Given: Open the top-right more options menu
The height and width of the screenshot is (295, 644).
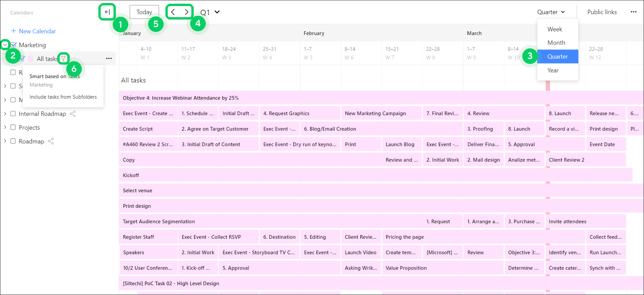Looking at the screenshot, I should click(x=634, y=12).
